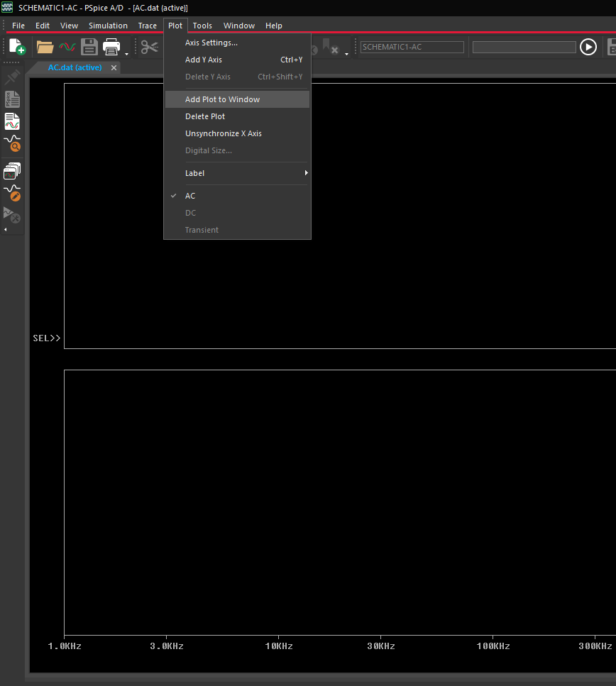Open the Window menu
Screen dimensions: 616x686
(x=239, y=26)
